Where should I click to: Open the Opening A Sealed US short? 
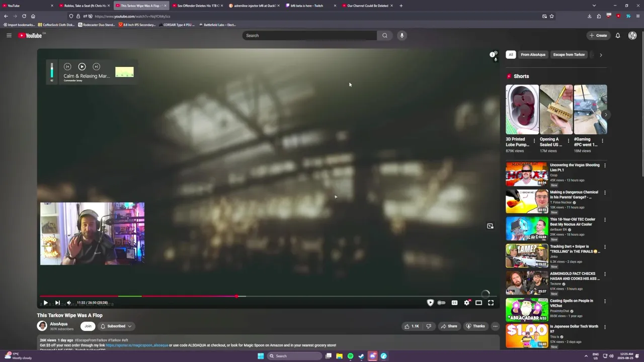pos(556,110)
